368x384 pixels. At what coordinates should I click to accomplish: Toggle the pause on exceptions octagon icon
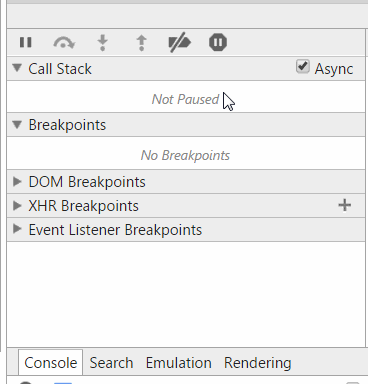(x=218, y=42)
